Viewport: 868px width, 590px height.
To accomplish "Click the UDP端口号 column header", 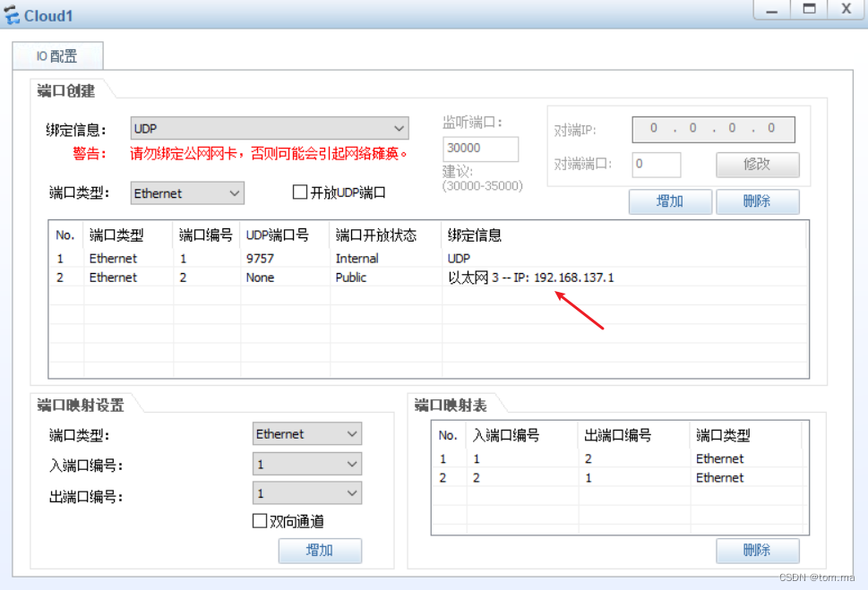I will point(285,235).
